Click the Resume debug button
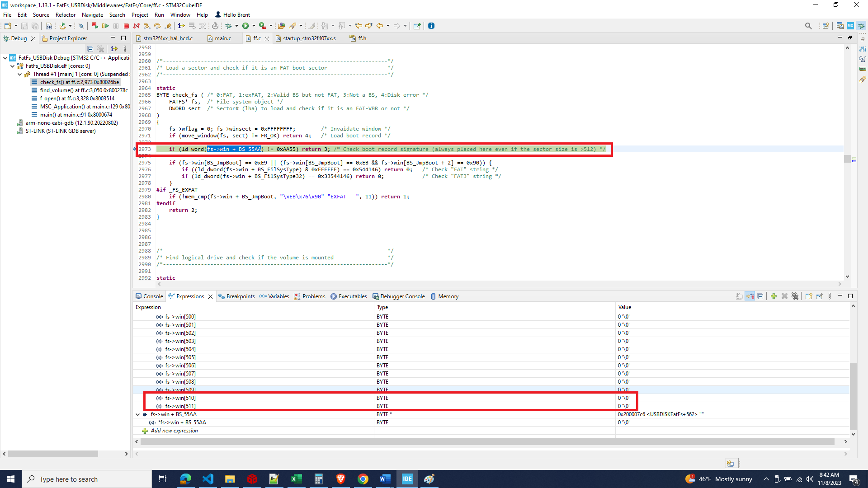 105,26
